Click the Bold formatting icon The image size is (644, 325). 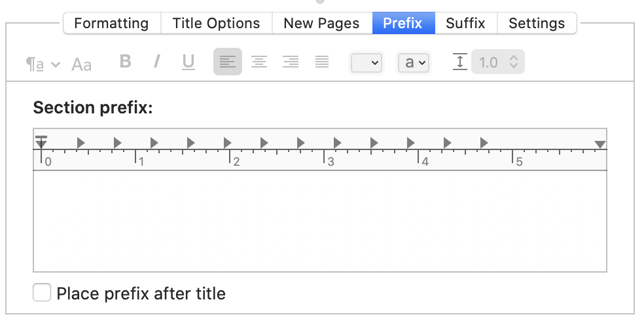125,62
